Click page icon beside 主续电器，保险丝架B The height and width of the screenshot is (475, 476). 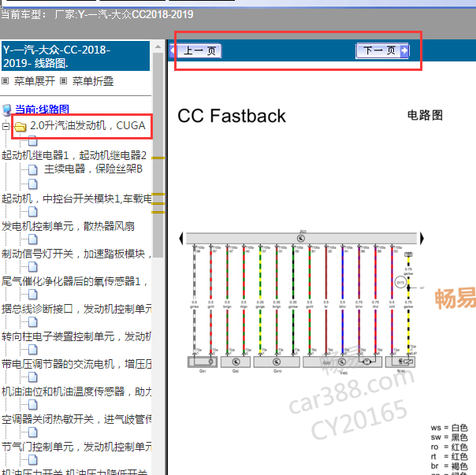(x=33, y=169)
